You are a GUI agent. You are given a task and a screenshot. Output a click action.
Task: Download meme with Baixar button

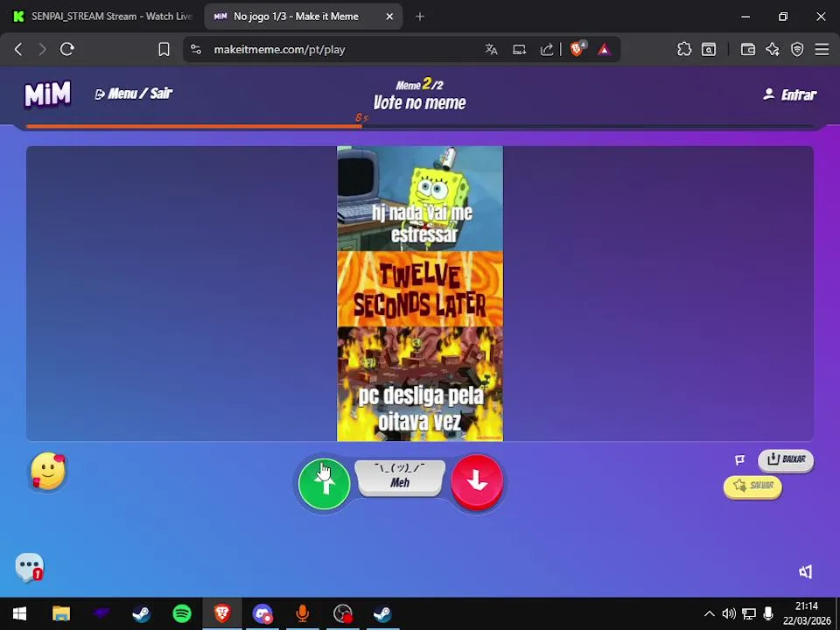pyautogui.click(x=786, y=459)
